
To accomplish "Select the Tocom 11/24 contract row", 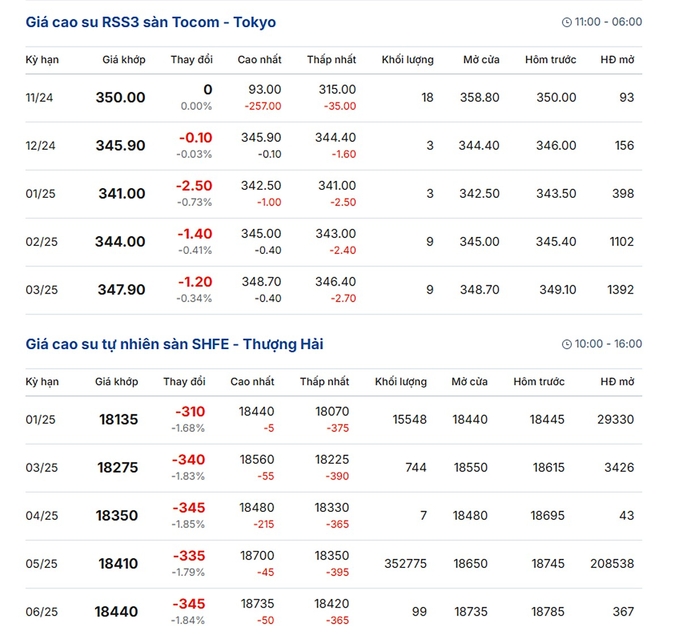I will [333, 98].
